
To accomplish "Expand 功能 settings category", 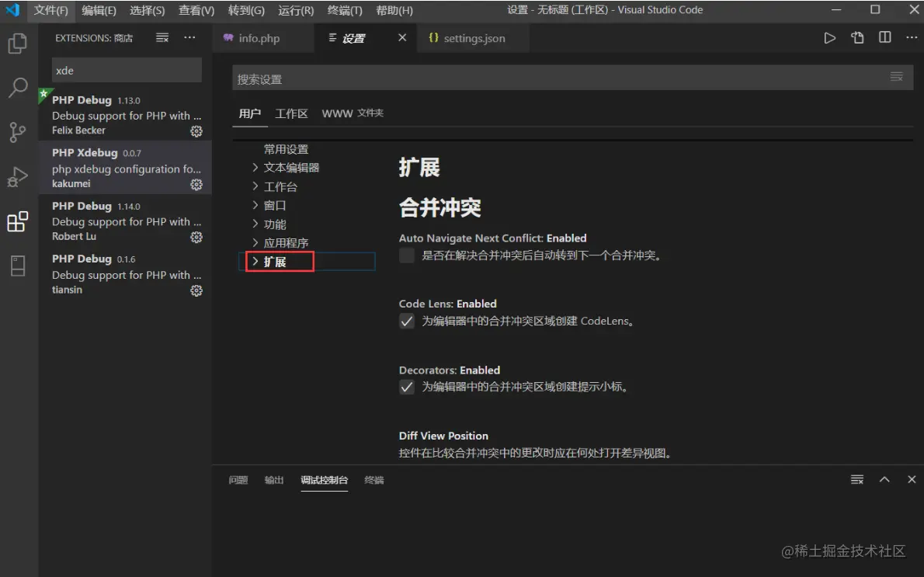I will 255,224.
